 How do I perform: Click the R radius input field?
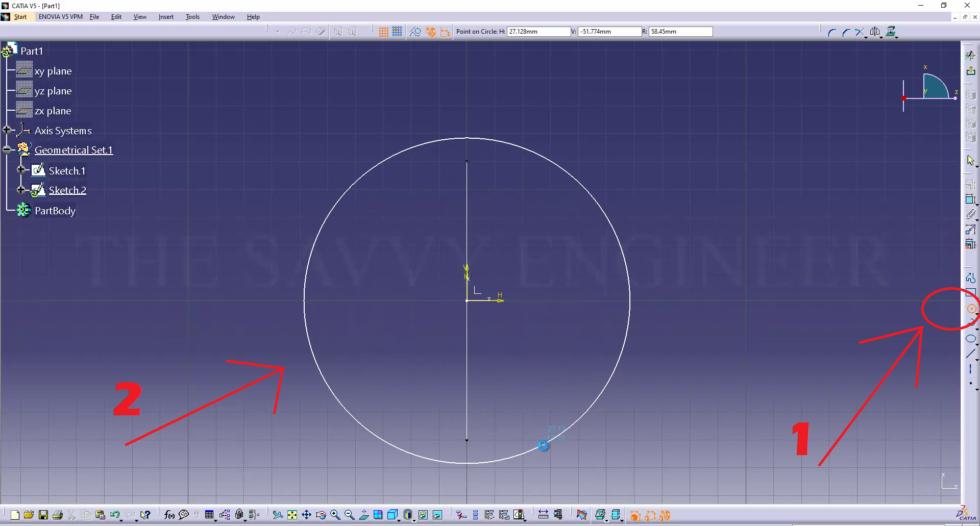(680, 32)
